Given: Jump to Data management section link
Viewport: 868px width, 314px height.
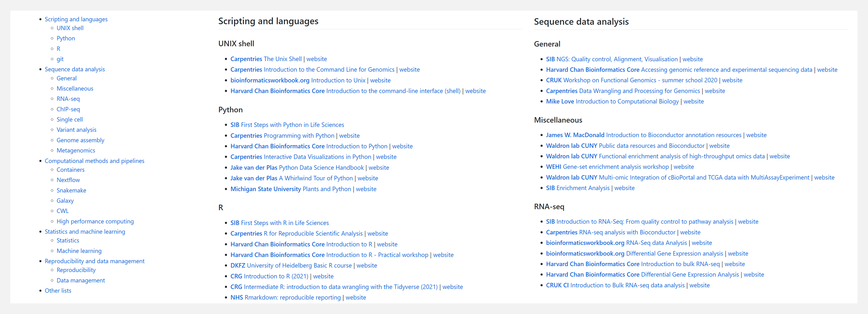Looking at the screenshot, I should click(81, 280).
